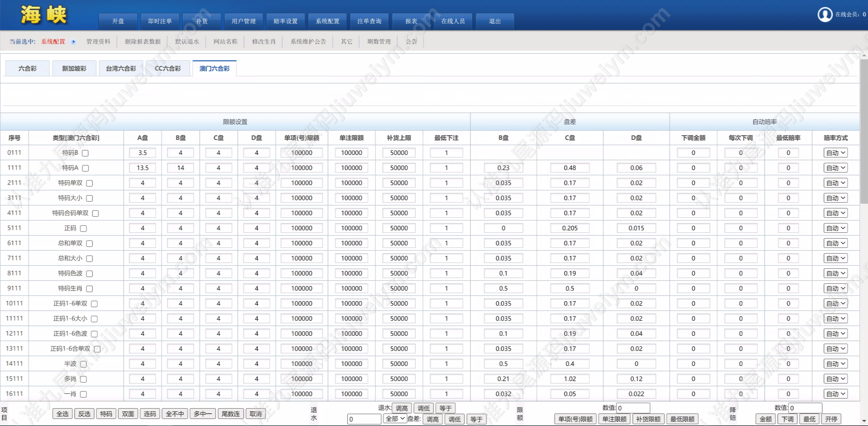Open 赔率方式 dropdown for row 0111

(835, 153)
